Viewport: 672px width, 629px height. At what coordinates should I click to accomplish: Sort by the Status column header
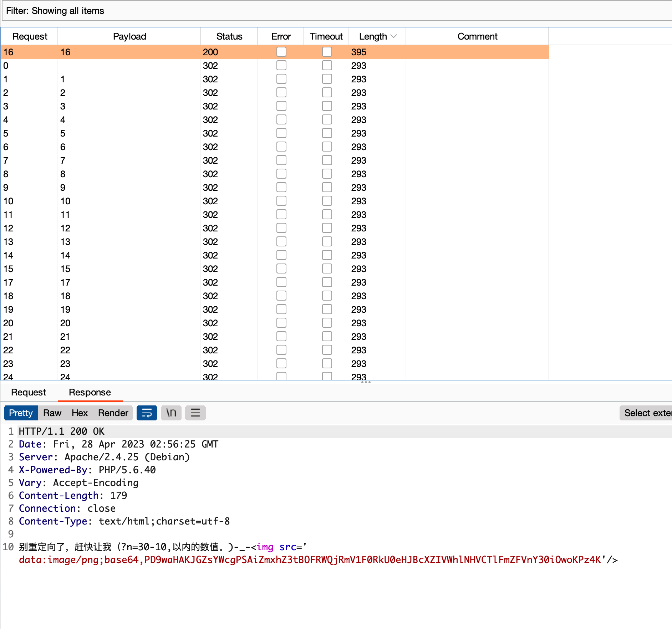pos(229,36)
